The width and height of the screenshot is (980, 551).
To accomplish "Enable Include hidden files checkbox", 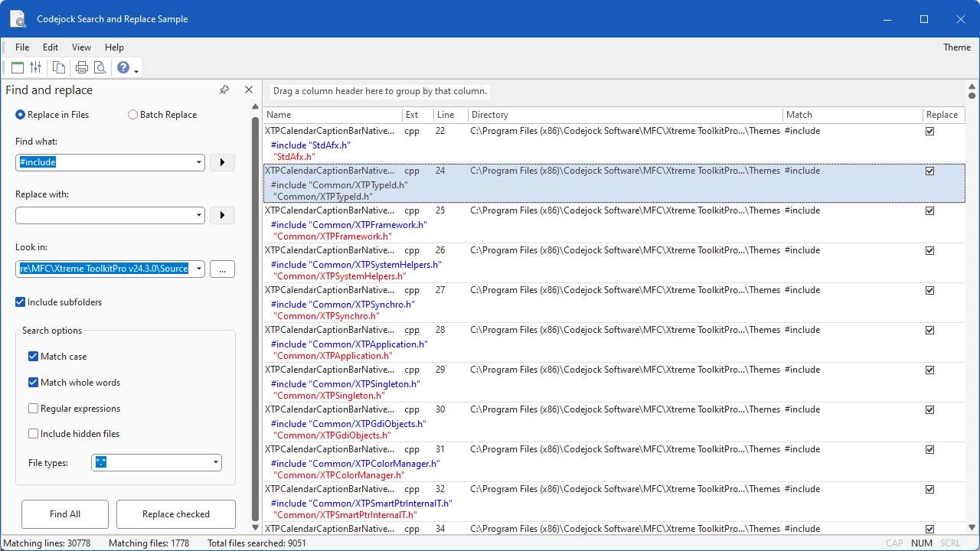I will tap(74, 434).
